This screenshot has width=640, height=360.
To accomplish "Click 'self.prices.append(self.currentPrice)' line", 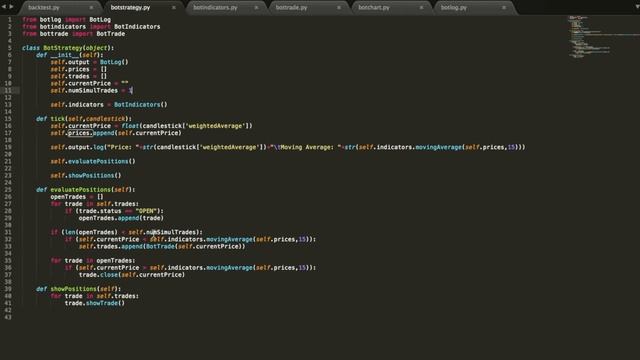I will click(116, 133).
